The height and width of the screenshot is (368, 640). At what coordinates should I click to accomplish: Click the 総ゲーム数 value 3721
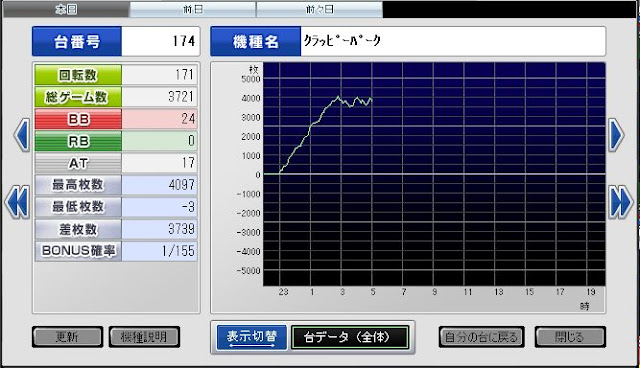click(x=160, y=97)
